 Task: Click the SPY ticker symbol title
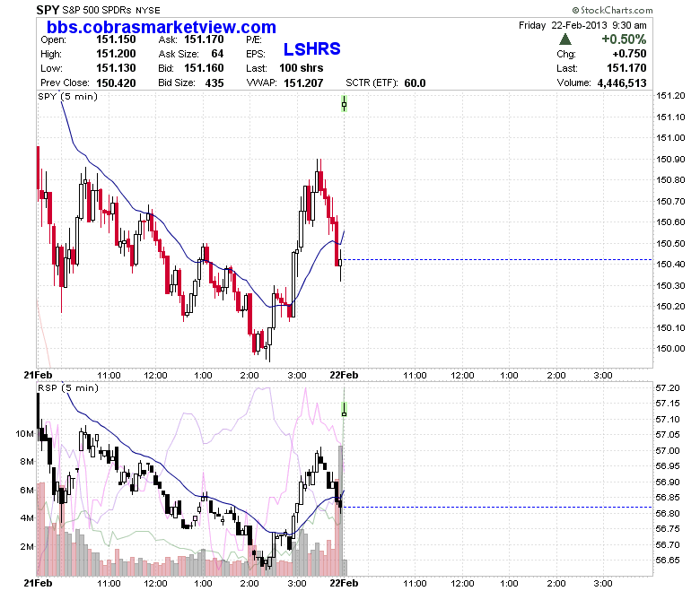pos(48,10)
